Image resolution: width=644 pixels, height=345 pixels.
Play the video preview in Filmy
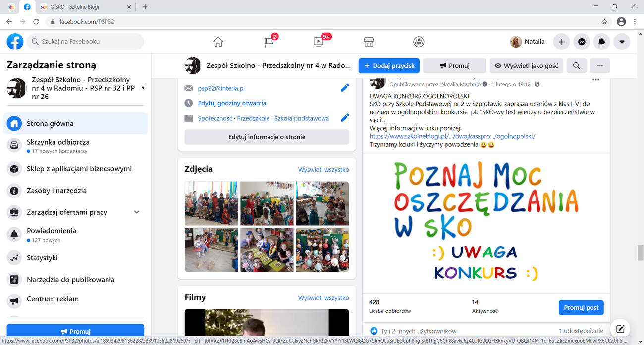point(267,323)
